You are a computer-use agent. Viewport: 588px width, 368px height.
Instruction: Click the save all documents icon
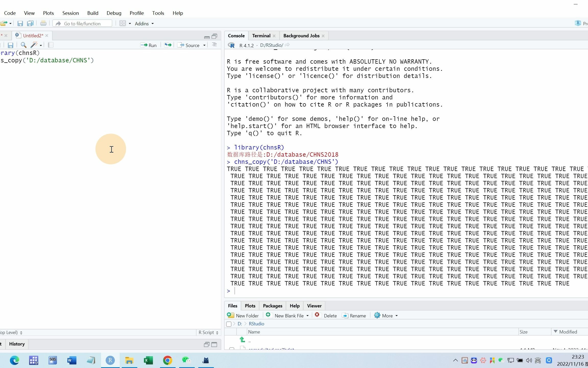click(30, 24)
